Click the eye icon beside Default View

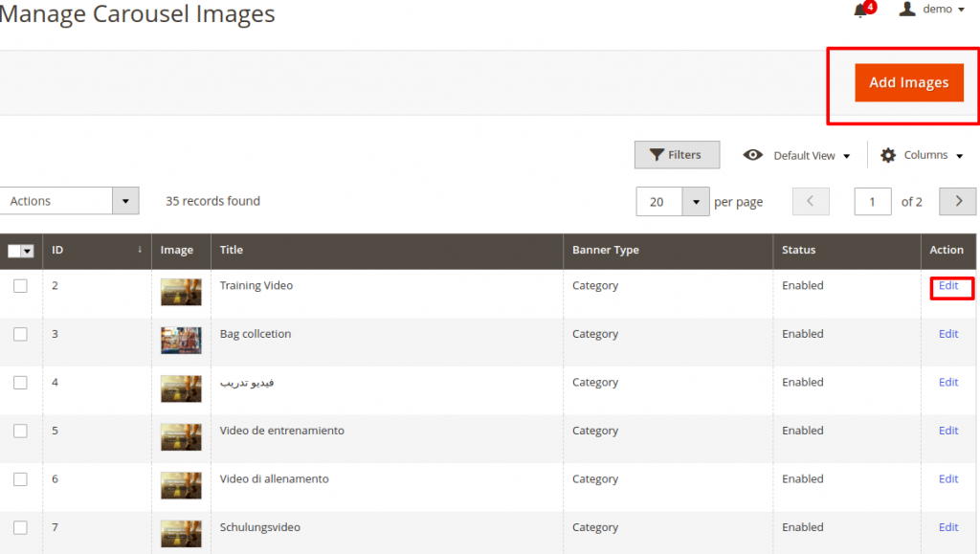point(754,154)
